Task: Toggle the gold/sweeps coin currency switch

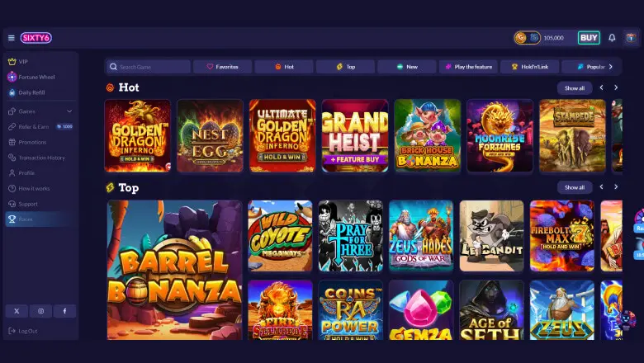Action: click(x=528, y=38)
